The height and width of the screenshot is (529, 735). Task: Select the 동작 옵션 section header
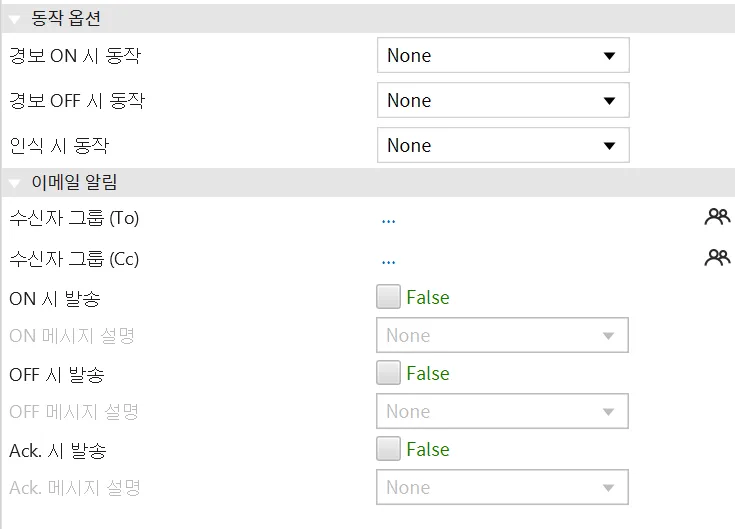pyautogui.click(x=368, y=18)
